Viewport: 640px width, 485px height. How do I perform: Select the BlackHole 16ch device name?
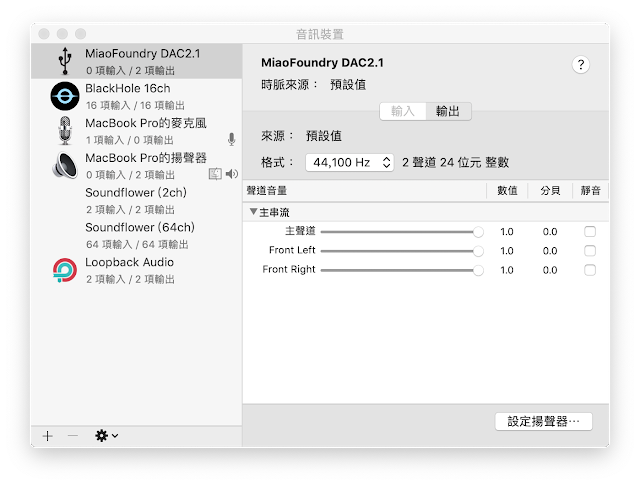tap(128, 88)
